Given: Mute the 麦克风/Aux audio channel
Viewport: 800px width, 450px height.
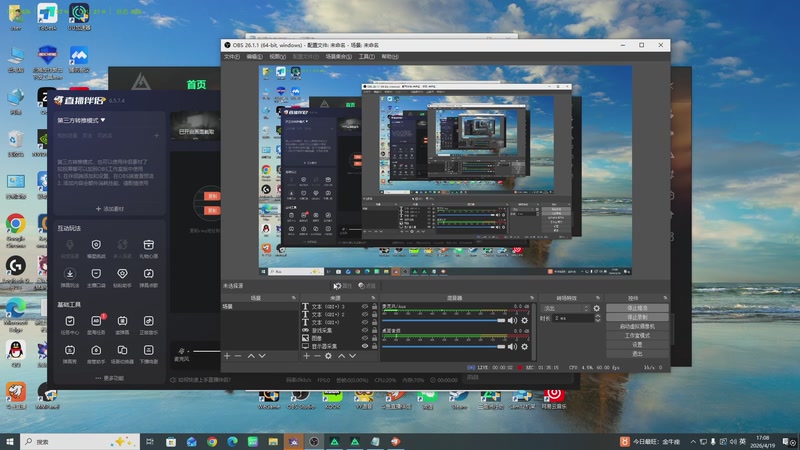Looking at the screenshot, I should [x=512, y=320].
